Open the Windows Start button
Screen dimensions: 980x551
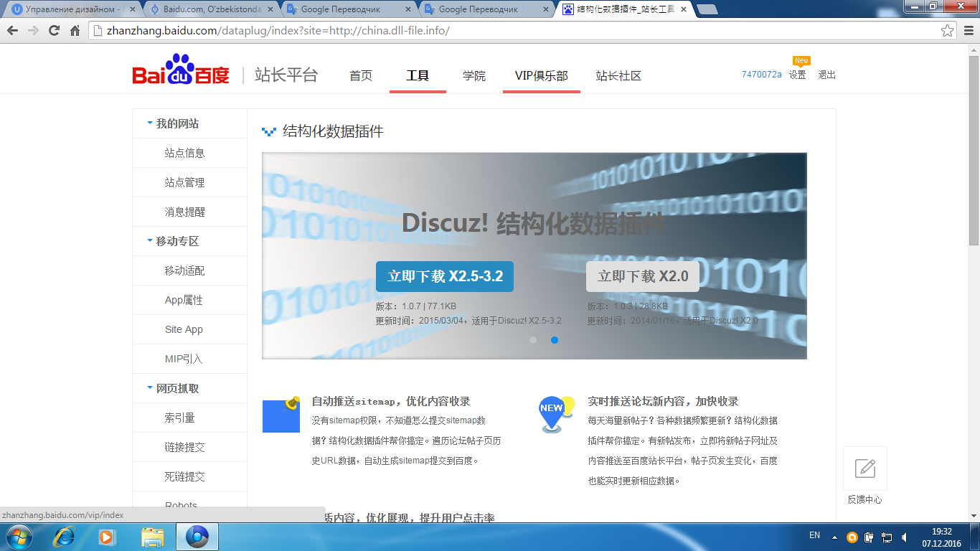point(19,537)
